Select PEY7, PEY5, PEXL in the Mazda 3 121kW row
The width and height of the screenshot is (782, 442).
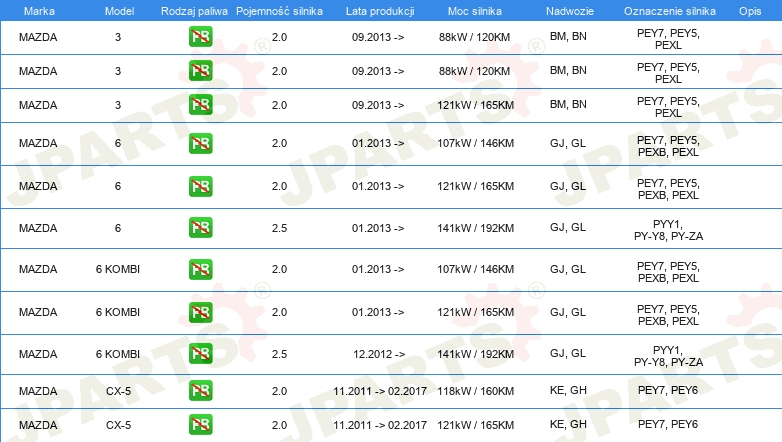pos(668,107)
